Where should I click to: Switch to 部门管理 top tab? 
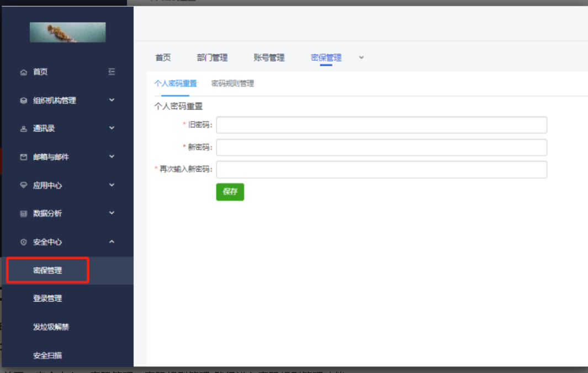tap(212, 57)
